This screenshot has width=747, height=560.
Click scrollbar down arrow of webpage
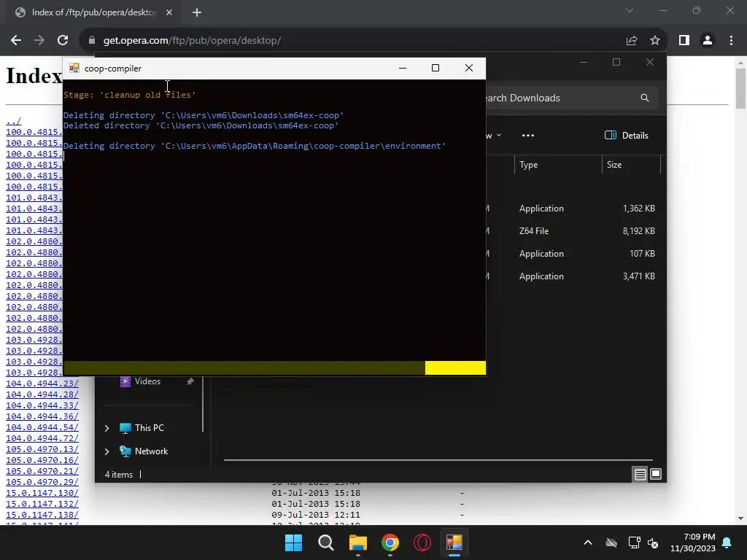click(740, 518)
